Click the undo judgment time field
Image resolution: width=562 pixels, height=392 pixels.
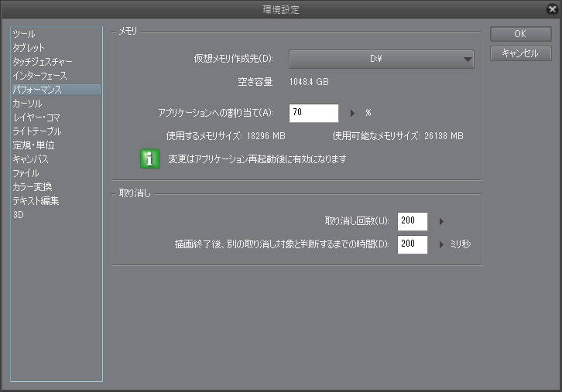point(412,244)
